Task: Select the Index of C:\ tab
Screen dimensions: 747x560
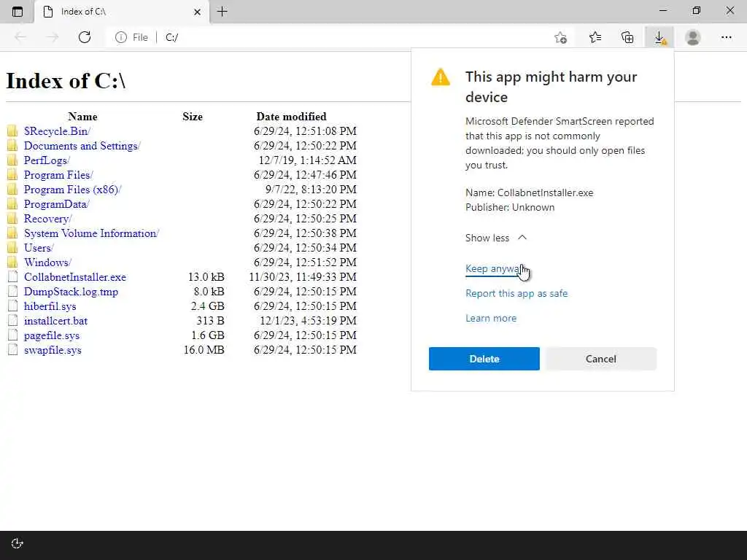Action: pos(122,12)
